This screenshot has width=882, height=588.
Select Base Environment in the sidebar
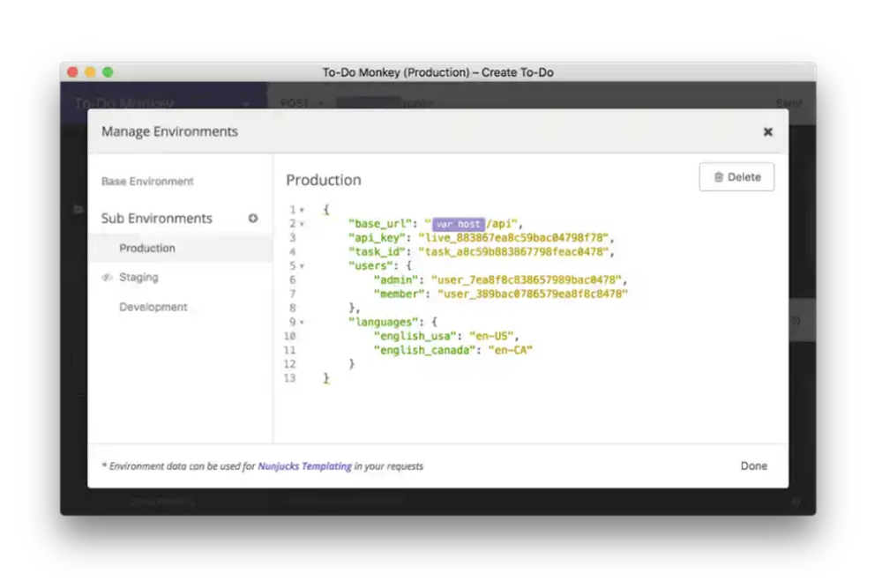point(147,182)
